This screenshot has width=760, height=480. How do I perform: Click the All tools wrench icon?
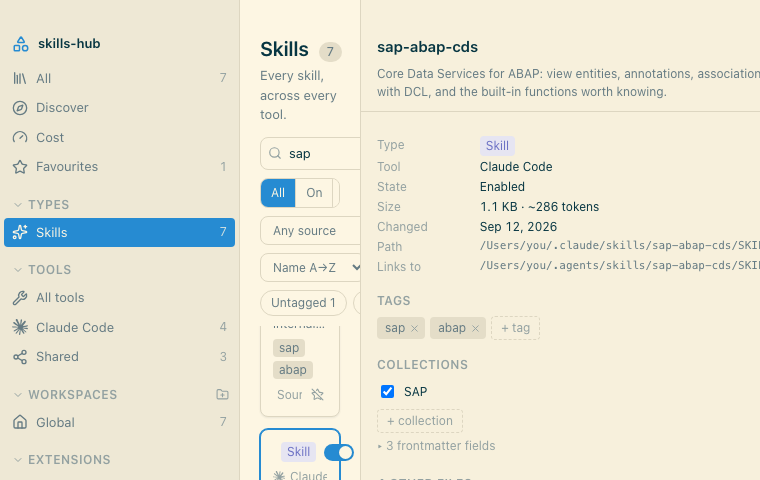[20, 298]
